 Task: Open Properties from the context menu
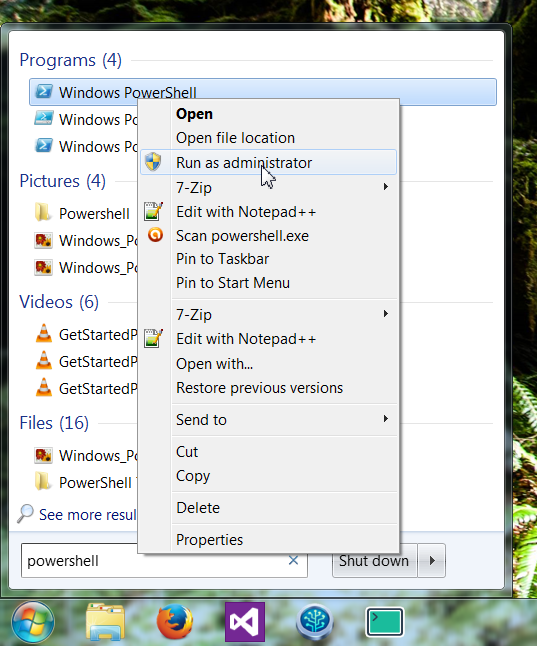pyautogui.click(x=209, y=540)
